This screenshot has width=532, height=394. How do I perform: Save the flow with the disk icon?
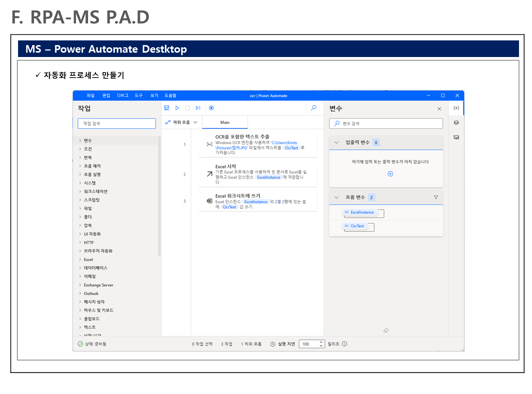(167, 108)
